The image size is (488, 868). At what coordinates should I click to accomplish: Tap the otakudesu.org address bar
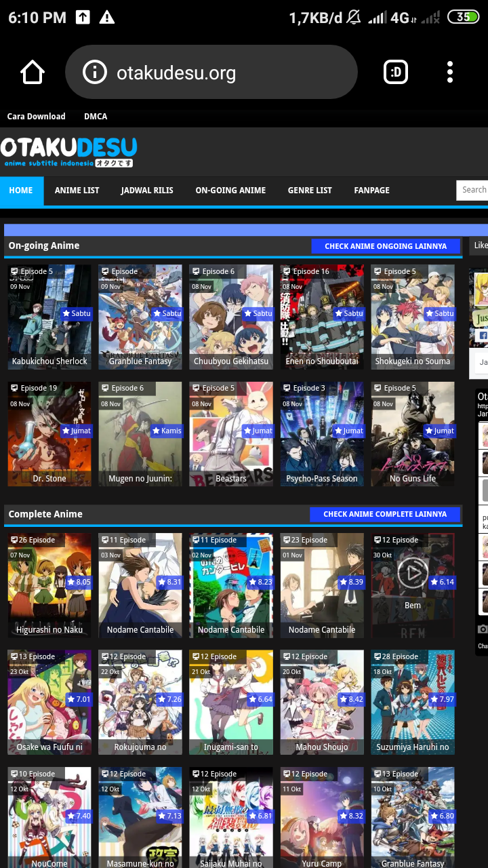coord(211,72)
